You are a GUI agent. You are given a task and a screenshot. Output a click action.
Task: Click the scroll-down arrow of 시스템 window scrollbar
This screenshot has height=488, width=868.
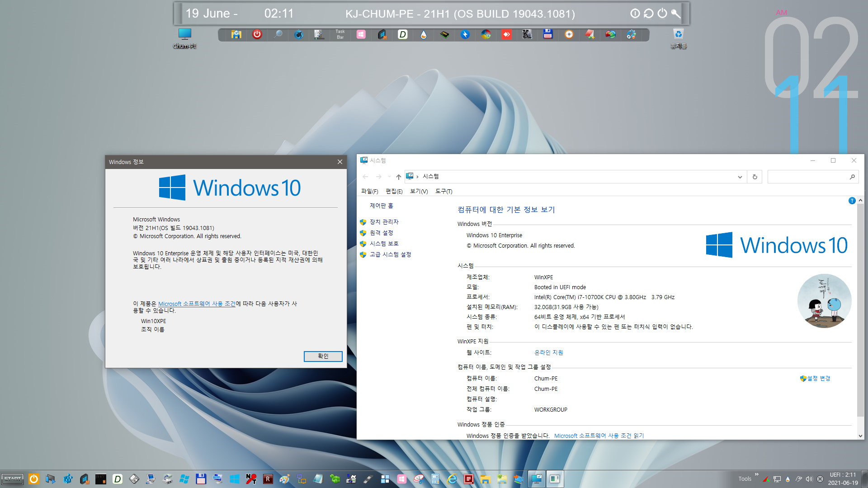point(860,436)
